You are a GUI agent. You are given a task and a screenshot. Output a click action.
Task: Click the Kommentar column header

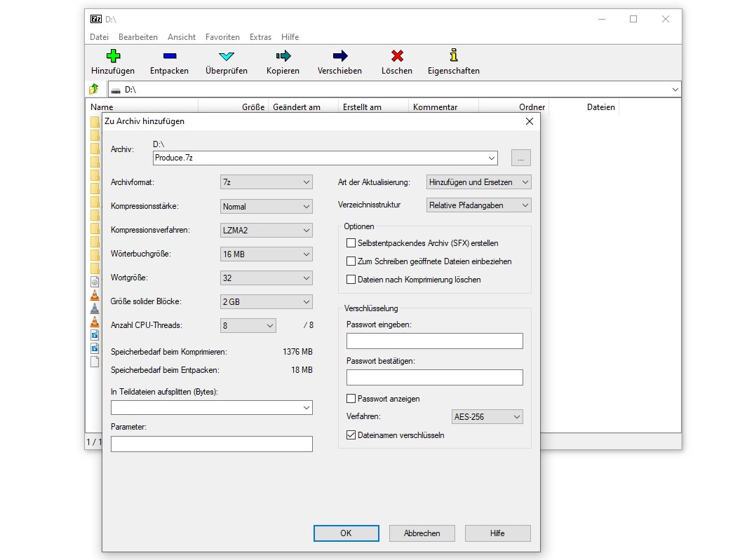coord(443,107)
